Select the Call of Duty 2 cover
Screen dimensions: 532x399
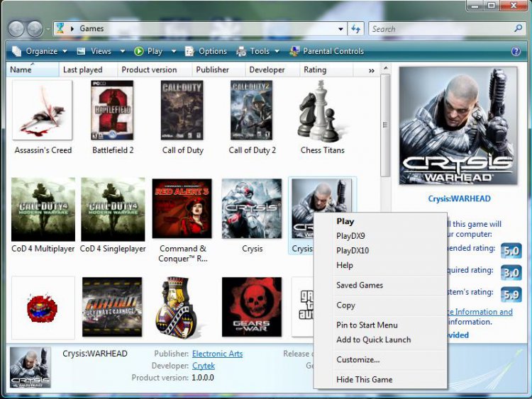[x=251, y=110]
